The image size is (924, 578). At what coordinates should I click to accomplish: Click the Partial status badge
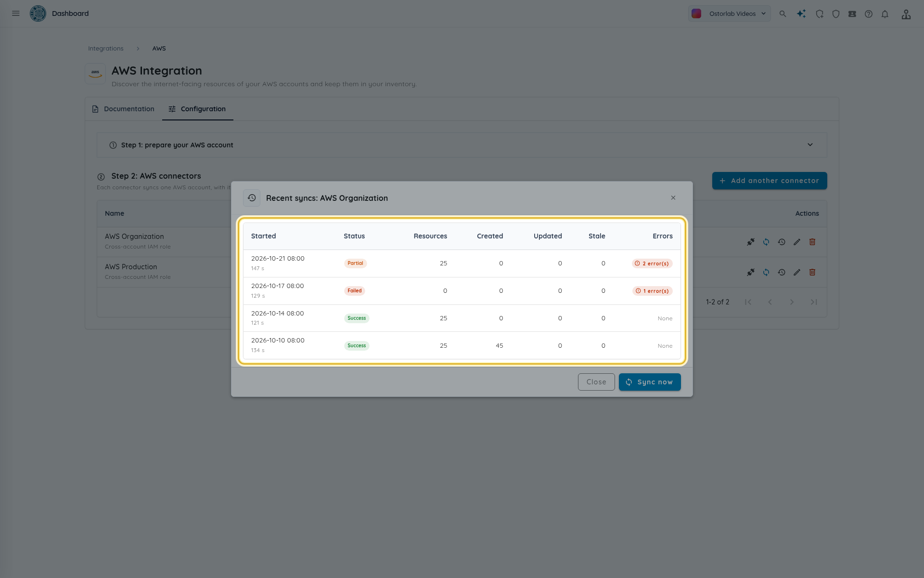pos(355,263)
